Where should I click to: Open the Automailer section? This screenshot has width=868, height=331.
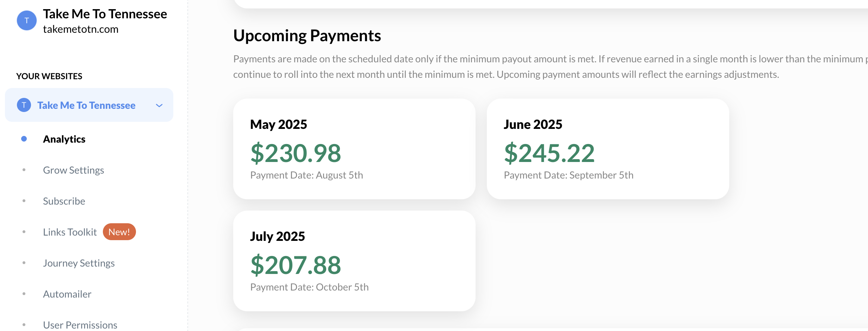point(67,294)
